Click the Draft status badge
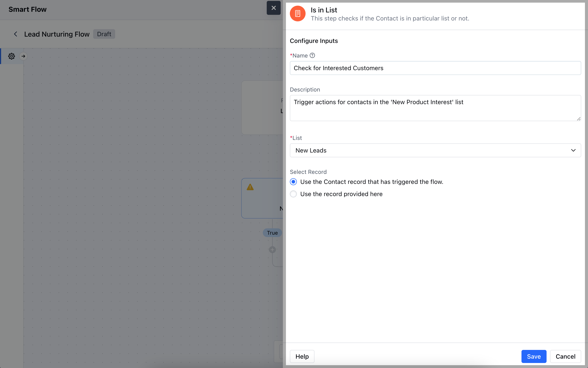This screenshot has width=588, height=368. point(104,34)
